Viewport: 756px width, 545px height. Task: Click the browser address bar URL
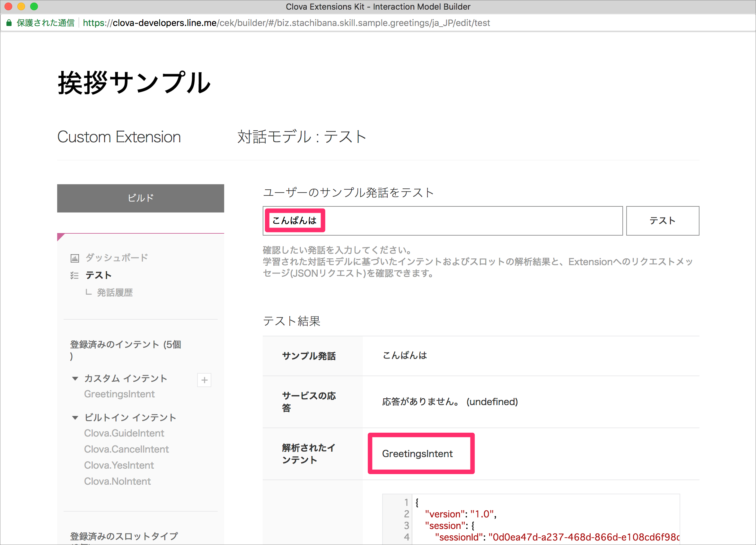286,23
